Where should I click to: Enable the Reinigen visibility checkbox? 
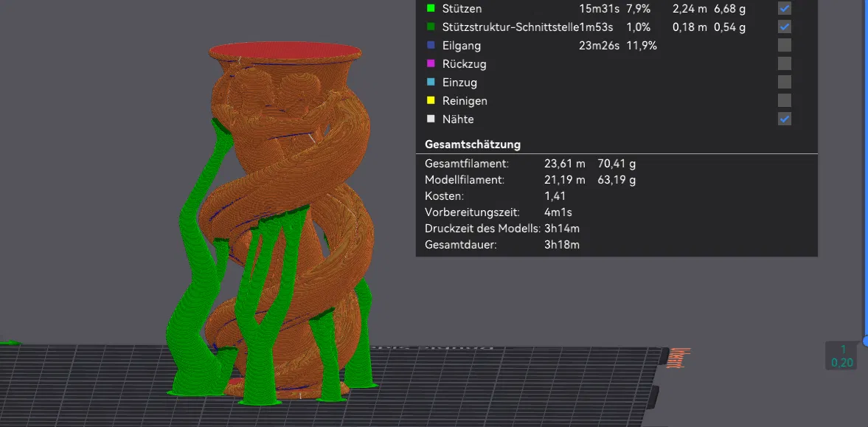[784, 101]
